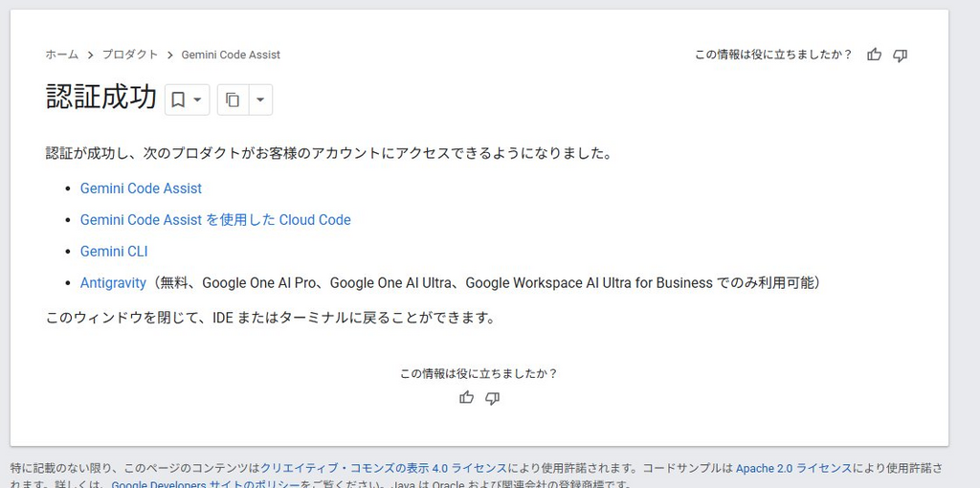Screen dimensions: 980x488
Task: Open the Gemini Code Assist breadcrumb
Action: coord(231,55)
